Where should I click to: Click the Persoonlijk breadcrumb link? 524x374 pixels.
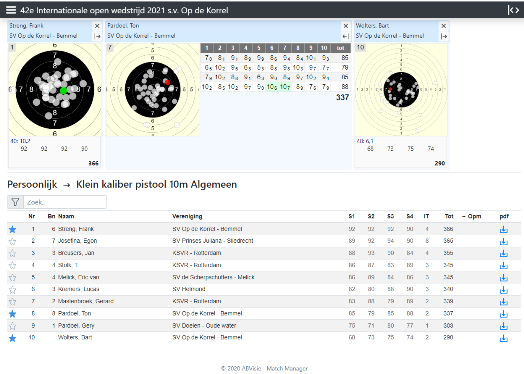[32, 184]
